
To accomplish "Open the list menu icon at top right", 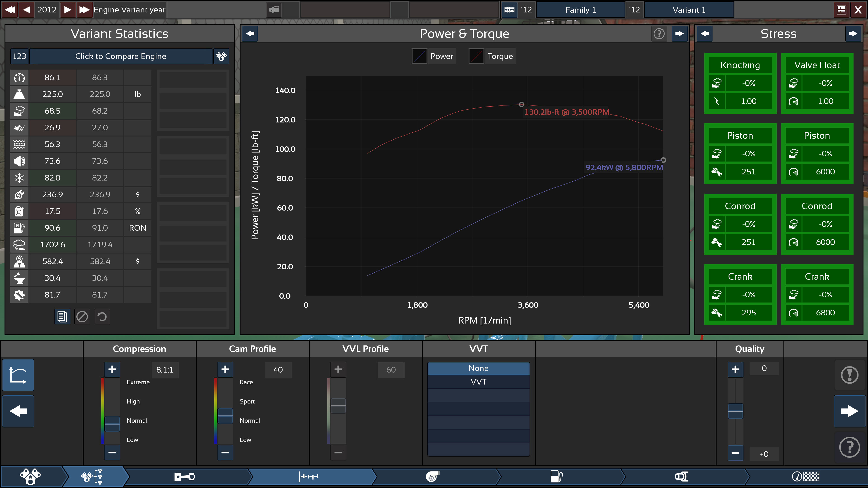I will [841, 9].
